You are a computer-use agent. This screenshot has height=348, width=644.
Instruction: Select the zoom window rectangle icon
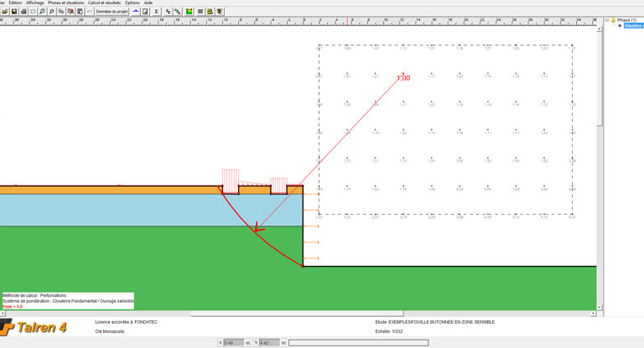pyautogui.click(x=33, y=12)
